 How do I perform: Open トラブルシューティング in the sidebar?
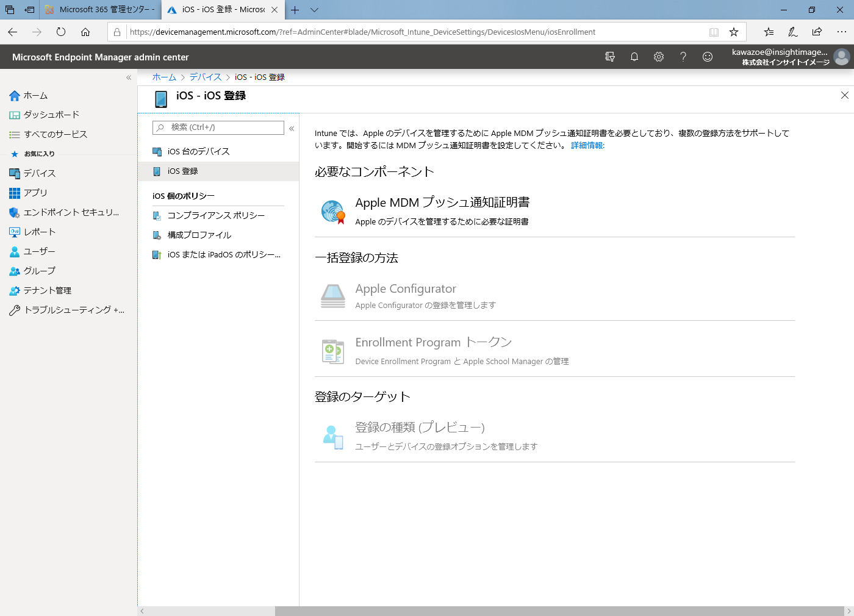(74, 310)
